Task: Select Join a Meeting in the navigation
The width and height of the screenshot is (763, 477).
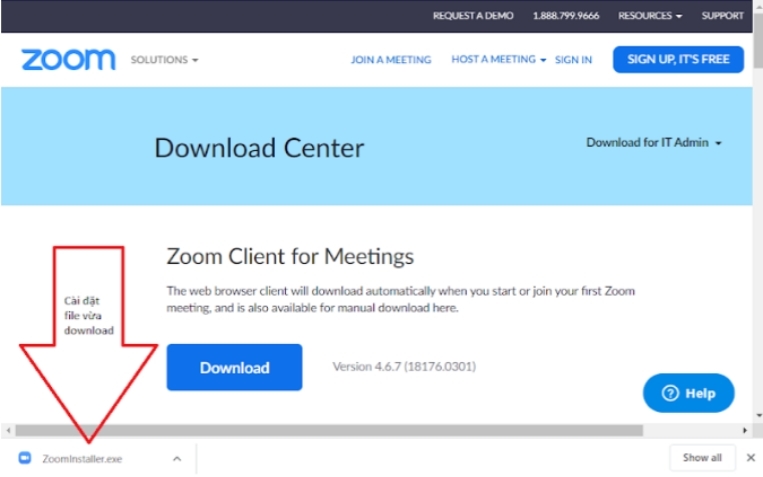Action: [390, 60]
